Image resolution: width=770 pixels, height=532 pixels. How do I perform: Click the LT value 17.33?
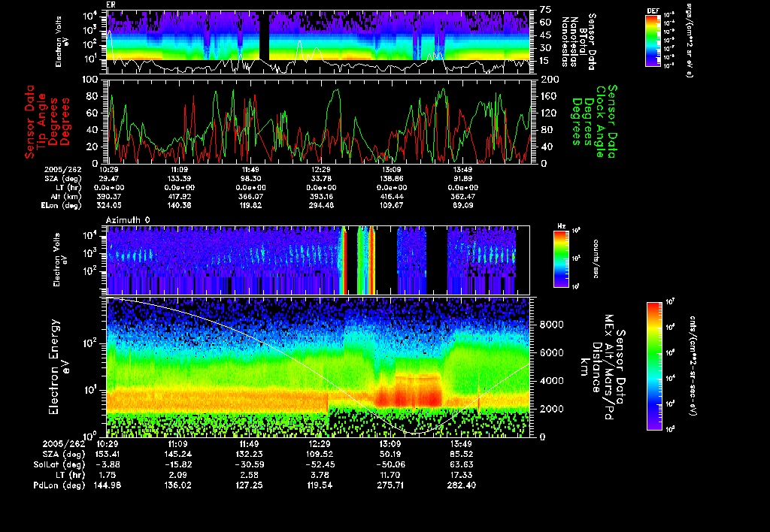[x=462, y=475]
